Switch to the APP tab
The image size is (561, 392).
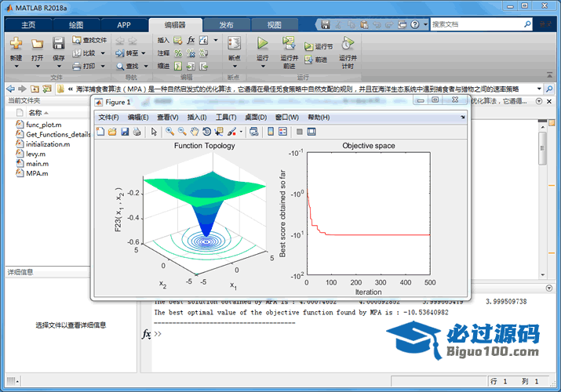pyautogui.click(x=124, y=25)
